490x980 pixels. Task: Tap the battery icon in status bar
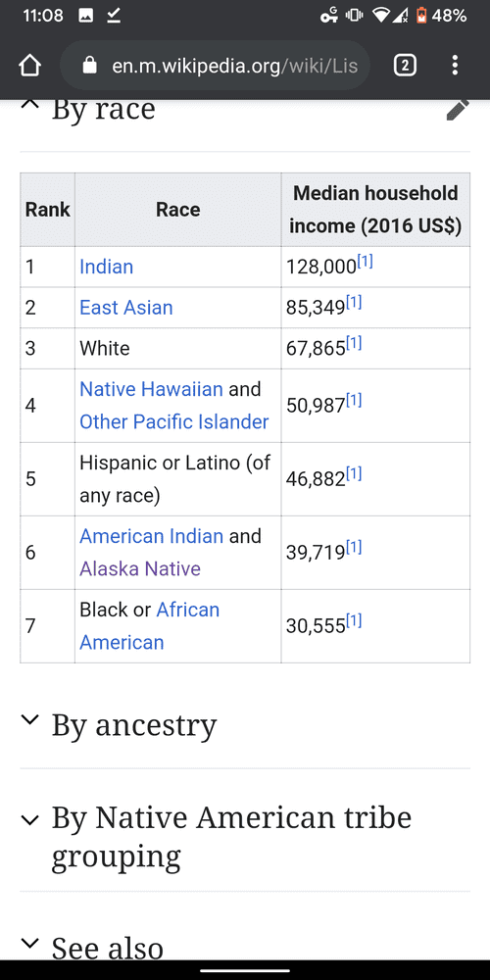pos(421,16)
